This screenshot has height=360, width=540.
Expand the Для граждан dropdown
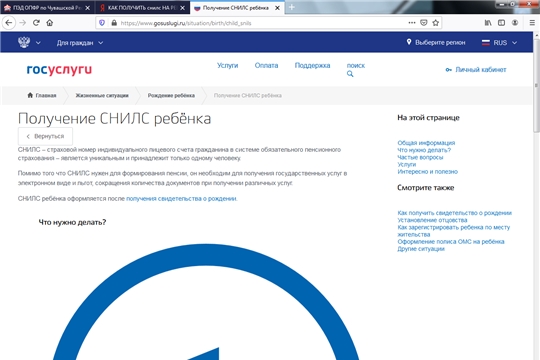(80, 43)
